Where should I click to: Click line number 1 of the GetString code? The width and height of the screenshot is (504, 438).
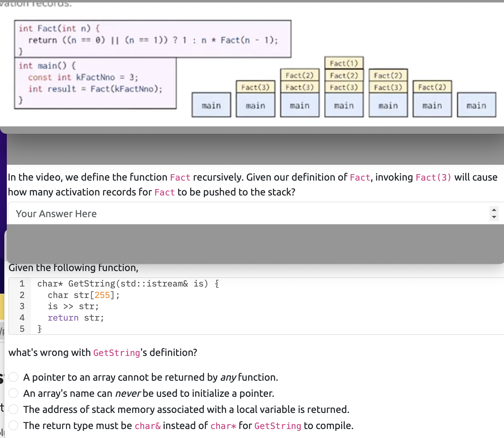[22, 283]
